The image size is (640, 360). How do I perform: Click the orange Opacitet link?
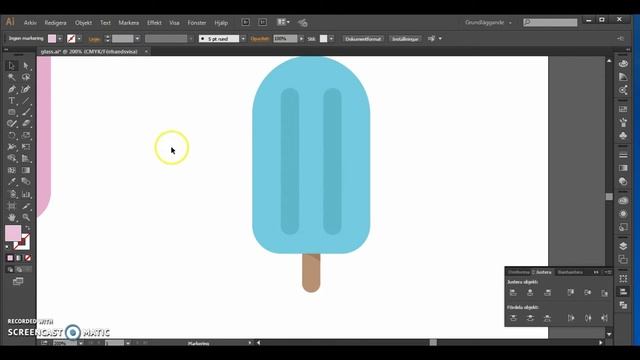coord(260,39)
